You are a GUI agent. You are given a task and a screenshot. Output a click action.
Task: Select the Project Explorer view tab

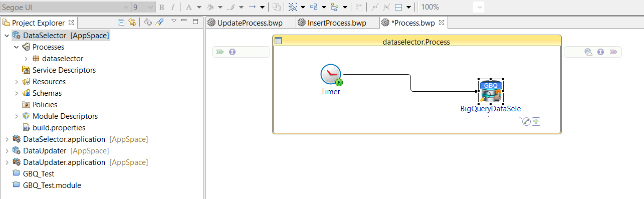pos(38,23)
